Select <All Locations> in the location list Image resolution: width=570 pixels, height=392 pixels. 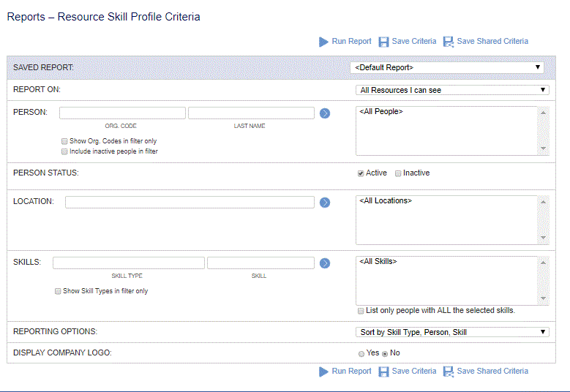coord(386,200)
